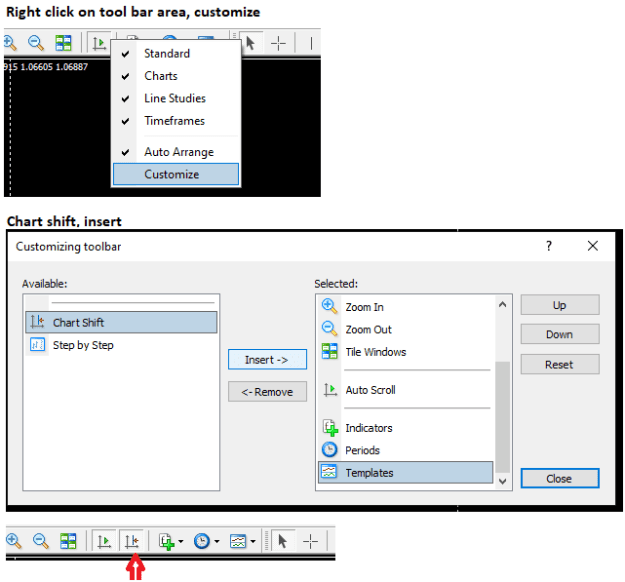This screenshot has width=625, height=582.
Task: Select Templates in Selected list
Action: coord(406,472)
